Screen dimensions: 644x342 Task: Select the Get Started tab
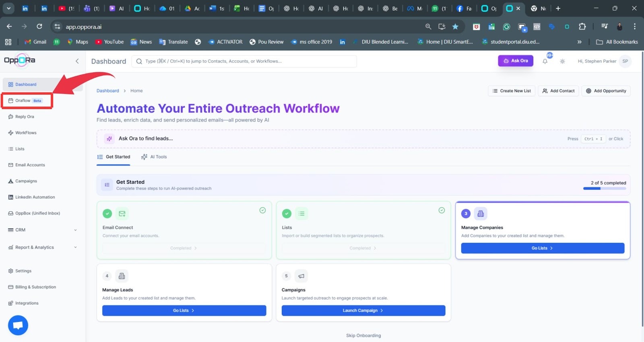(x=114, y=157)
